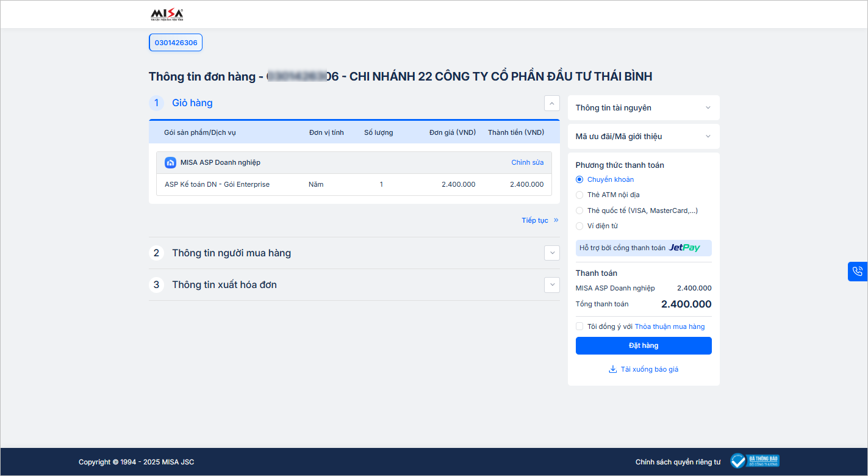Click the Đơn vị tính column header
The width and height of the screenshot is (868, 476).
[326, 132]
